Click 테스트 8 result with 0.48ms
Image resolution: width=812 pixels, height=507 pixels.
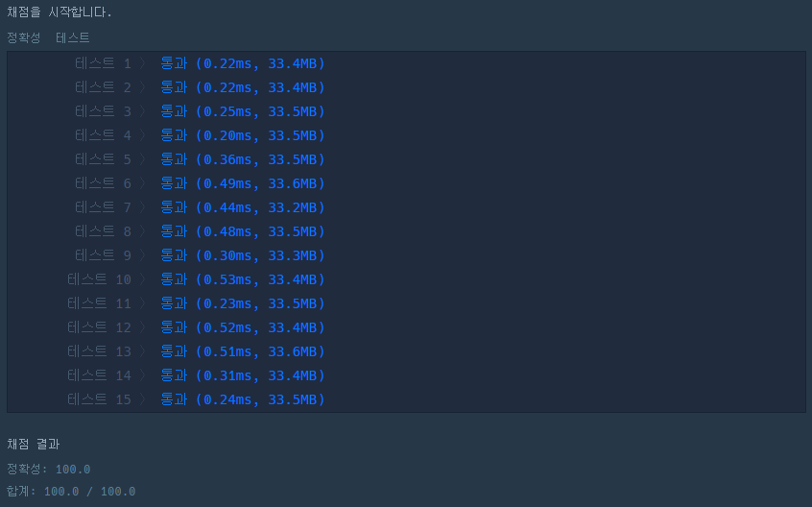point(243,231)
